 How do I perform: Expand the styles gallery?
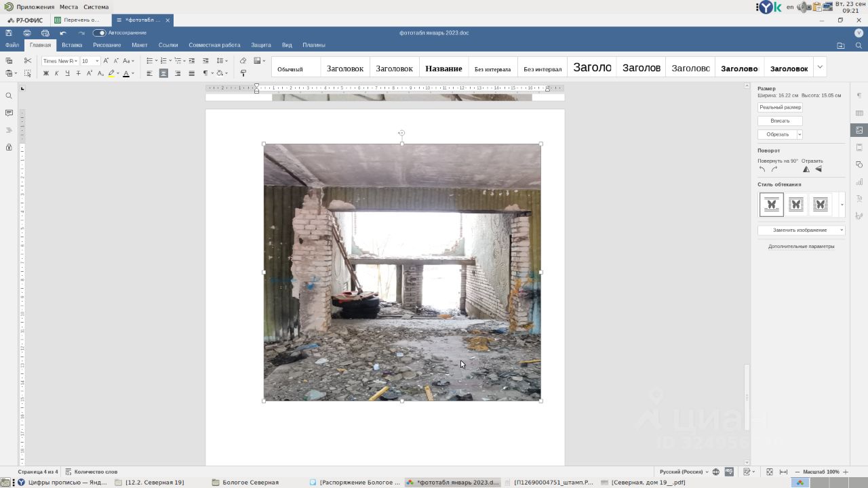coord(820,67)
